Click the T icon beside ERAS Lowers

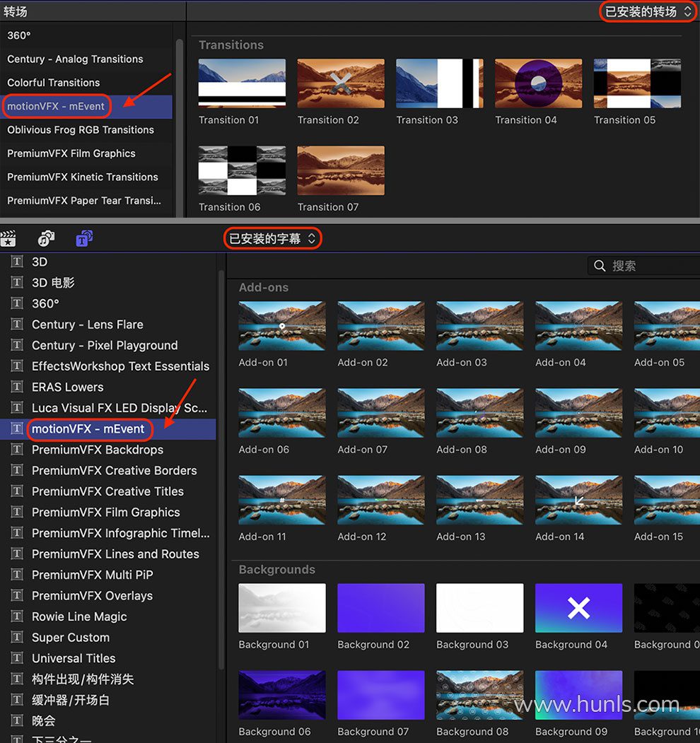pyautogui.click(x=17, y=387)
